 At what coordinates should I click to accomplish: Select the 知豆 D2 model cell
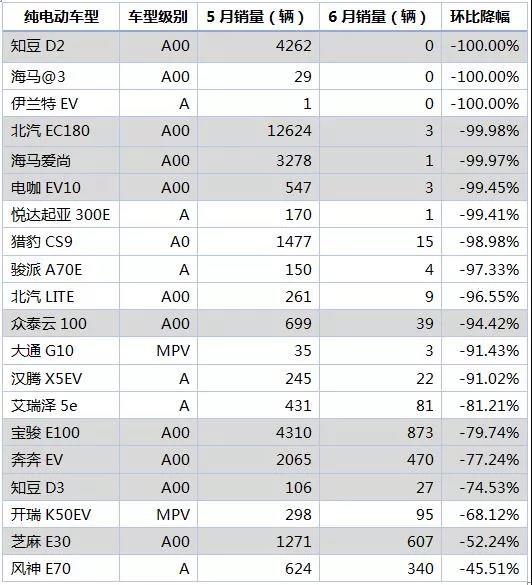(61, 46)
